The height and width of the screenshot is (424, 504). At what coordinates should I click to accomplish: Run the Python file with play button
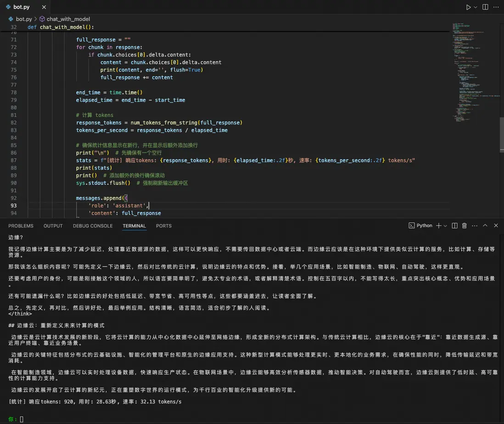click(468, 7)
